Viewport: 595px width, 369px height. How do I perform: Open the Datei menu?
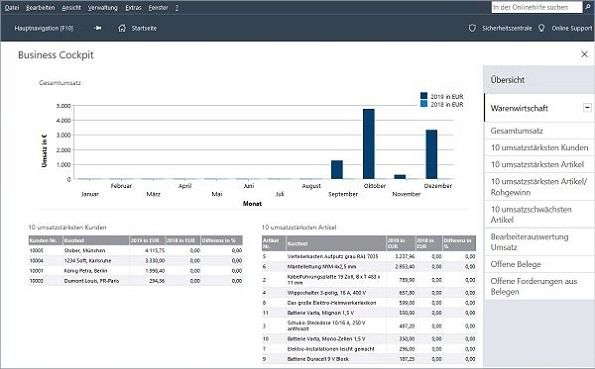point(12,8)
